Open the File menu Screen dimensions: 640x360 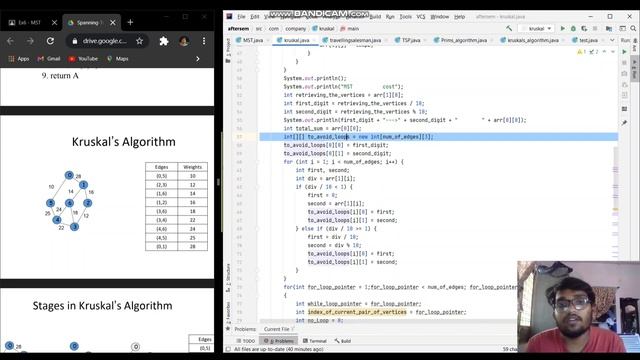[241, 17]
